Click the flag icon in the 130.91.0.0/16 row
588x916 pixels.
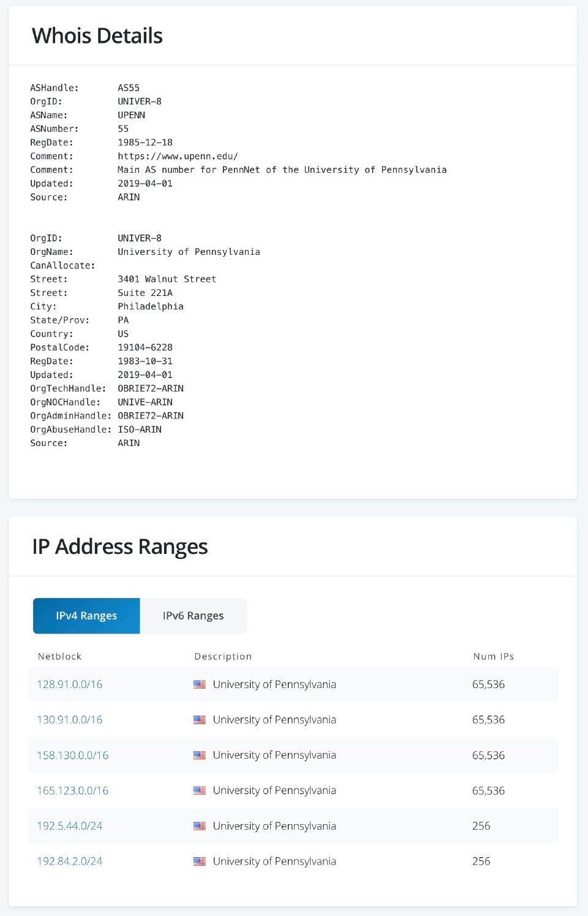[x=200, y=720]
